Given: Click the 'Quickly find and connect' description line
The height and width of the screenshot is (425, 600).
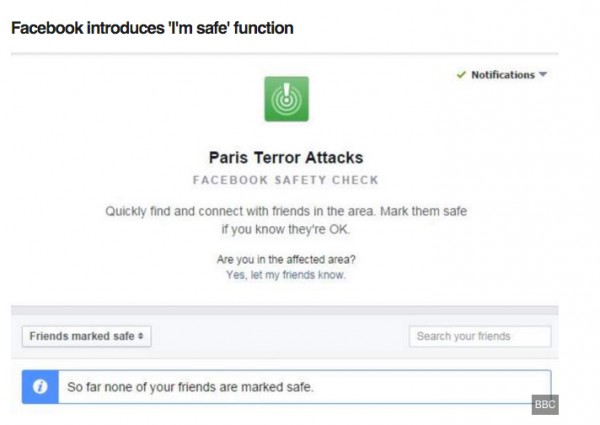Looking at the screenshot, I should coord(286,212).
